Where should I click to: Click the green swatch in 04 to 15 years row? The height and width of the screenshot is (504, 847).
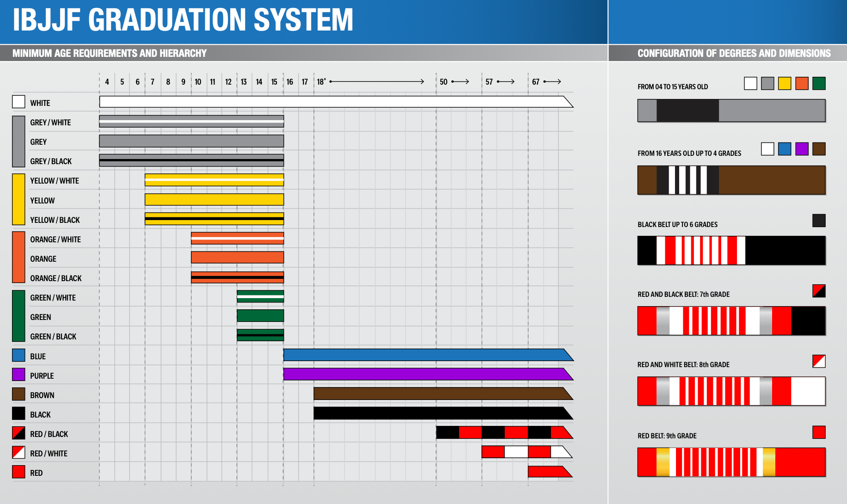coord(819,83)
